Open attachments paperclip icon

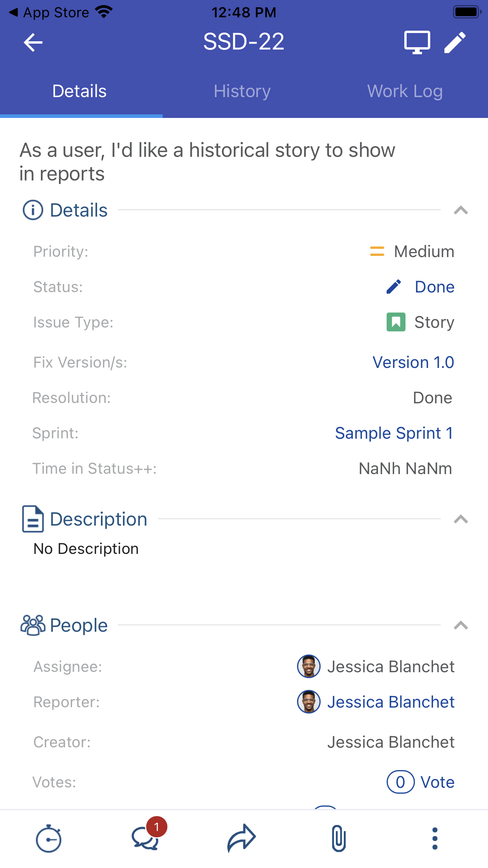pos(338,839)
